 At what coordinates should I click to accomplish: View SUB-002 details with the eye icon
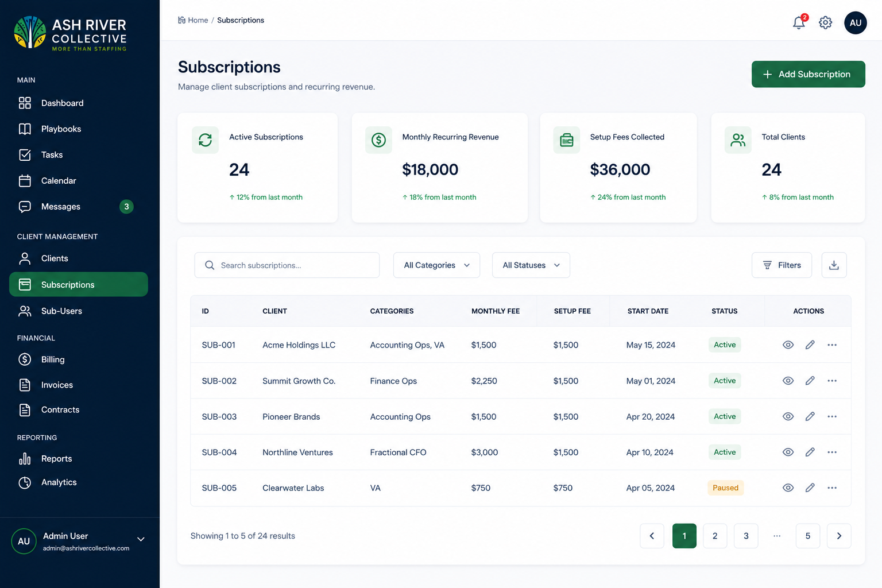(788, 381)
